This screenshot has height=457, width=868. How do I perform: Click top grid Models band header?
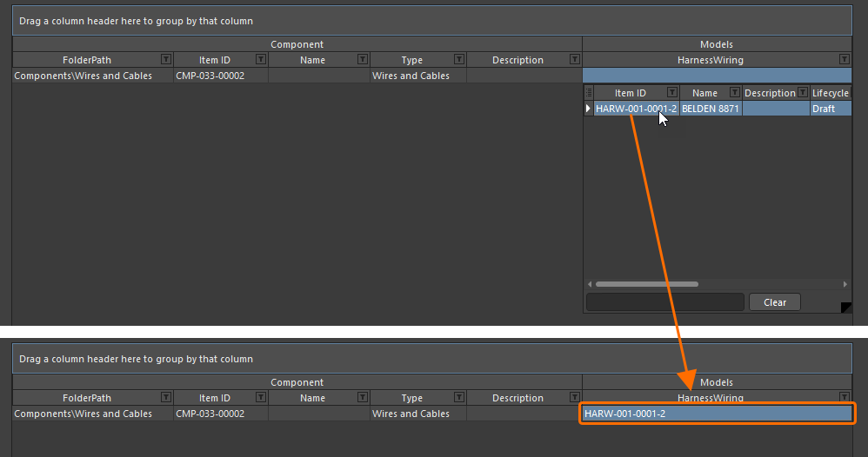[717, 44]
